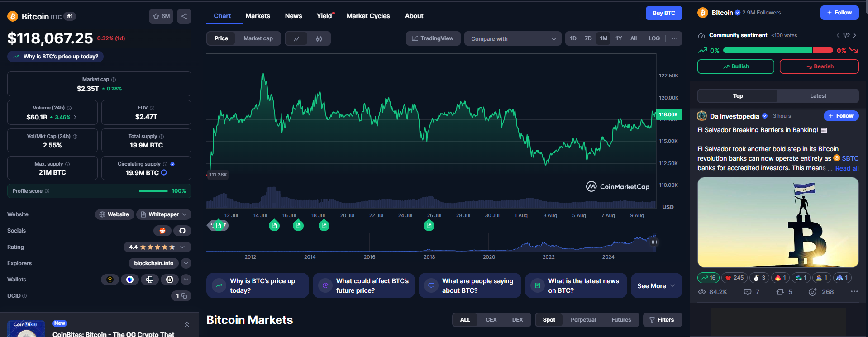
Task: Click the fire reaction on post
Action: tap(781, 278)
